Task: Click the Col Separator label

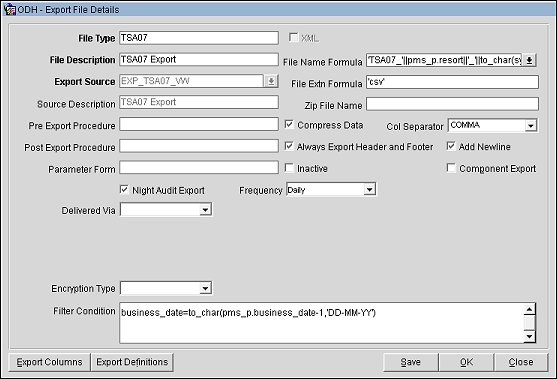Action: pyautogui.click(x=415, y=127)
